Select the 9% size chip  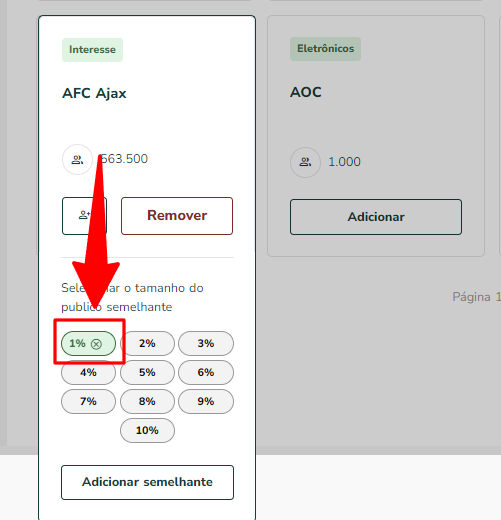206,401
